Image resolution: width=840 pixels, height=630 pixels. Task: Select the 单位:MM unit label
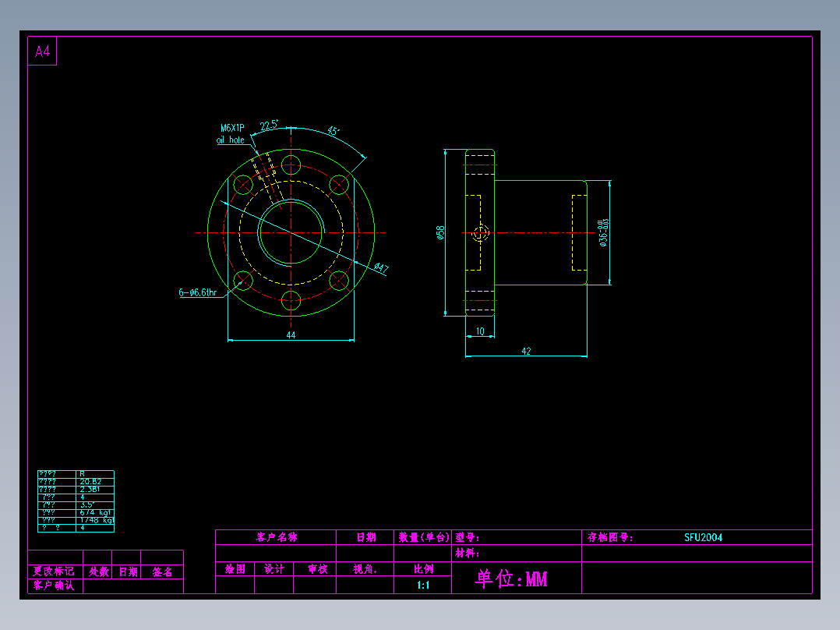coord(511,579)
